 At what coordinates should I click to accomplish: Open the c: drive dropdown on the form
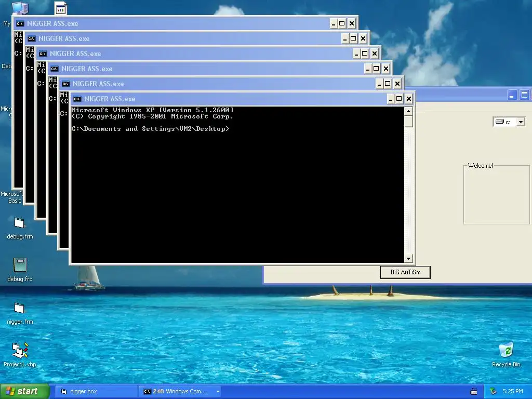click(521, 122)
